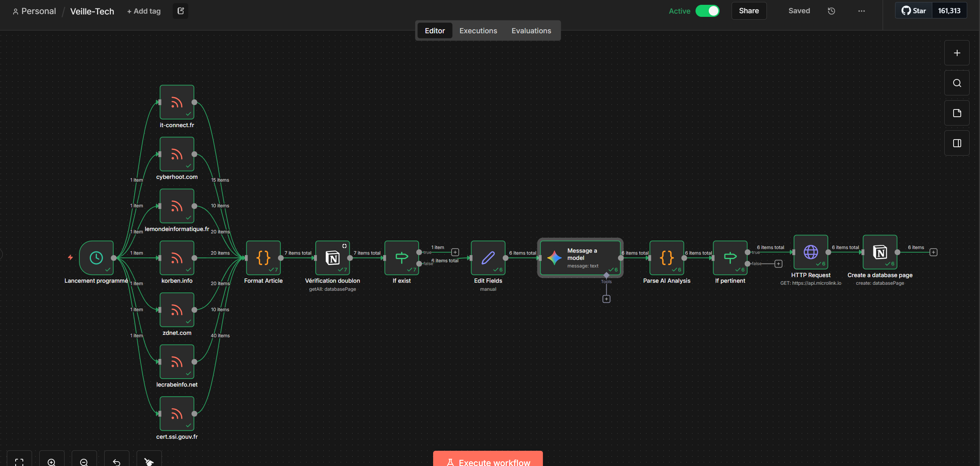Insert a sticky note from right sidebar
This screenshot has width=980, height=466.
[957, 113]
